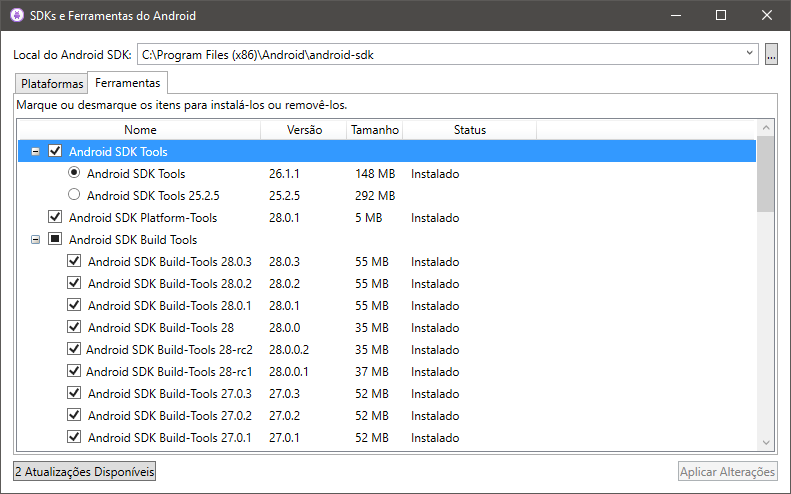Image resolution: width=791 pixels, height=494 pixels.
Task: Select Android SDK Tools 26.1.1 radio button
Action: tap(74, 173)
